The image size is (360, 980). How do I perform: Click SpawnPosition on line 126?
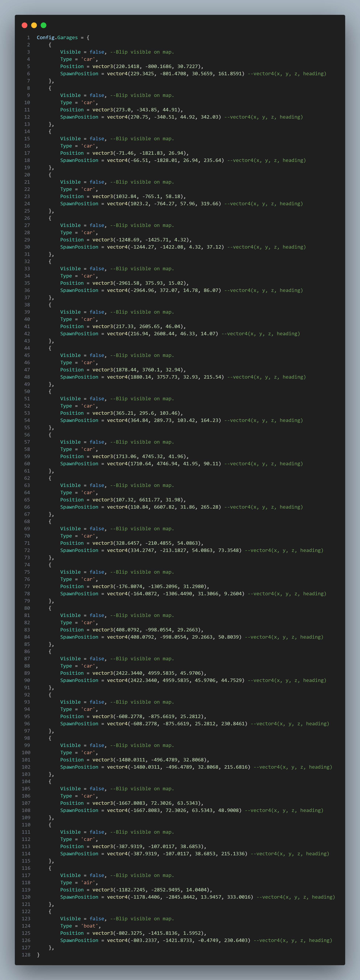(x=79, y=940)
